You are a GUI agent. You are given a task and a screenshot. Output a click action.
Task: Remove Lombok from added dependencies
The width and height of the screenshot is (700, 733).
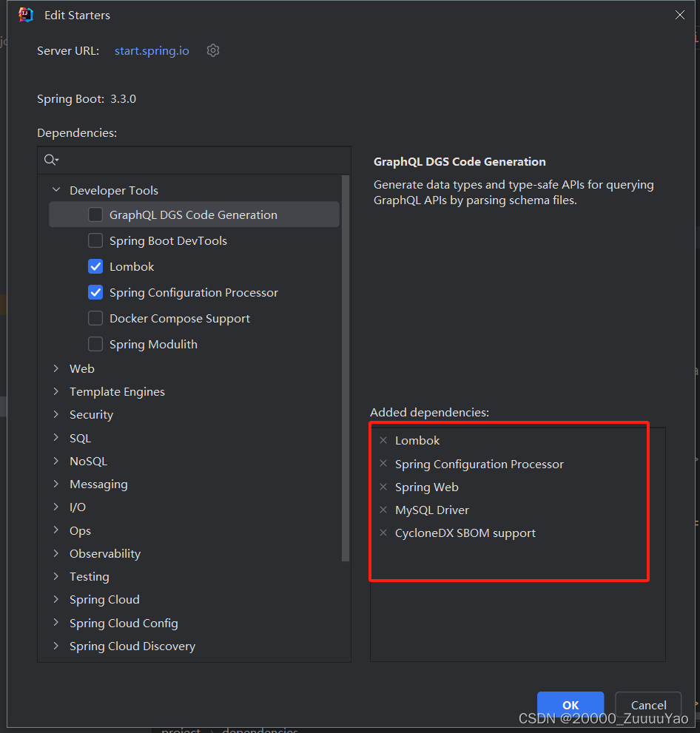[x=383, y=440]
